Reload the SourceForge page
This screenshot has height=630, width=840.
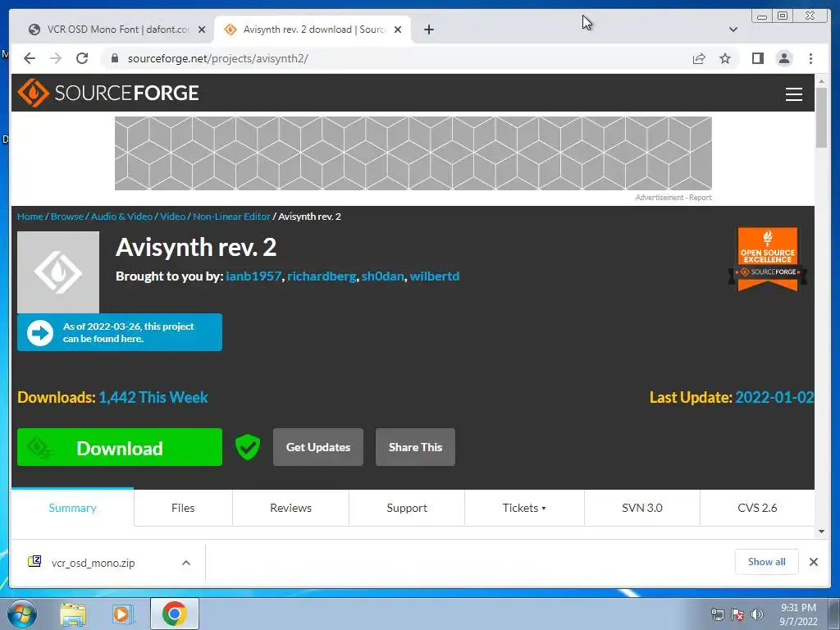click(82, 58)
